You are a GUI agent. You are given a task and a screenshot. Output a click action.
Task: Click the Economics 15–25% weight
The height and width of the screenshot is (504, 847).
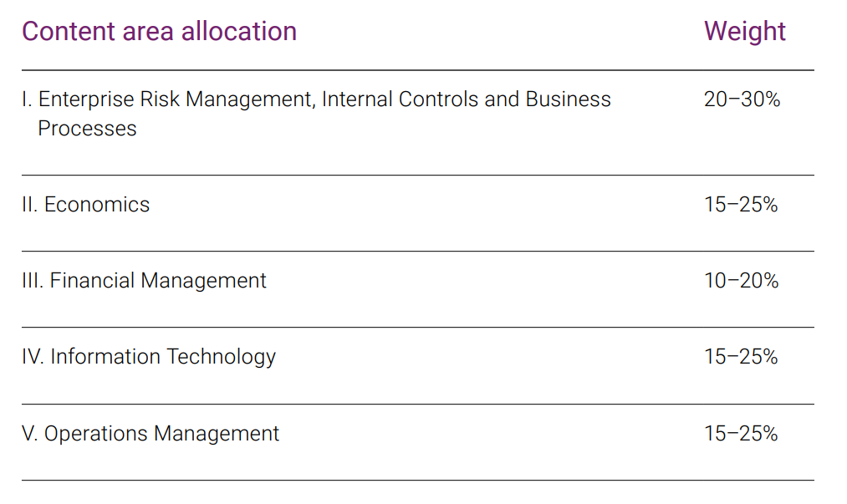741,205
